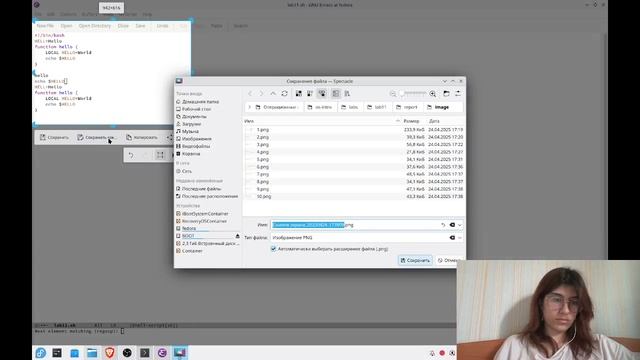Select the file 10.png
Viewport: 640px width, 360px height.
[x=264, y=196]
